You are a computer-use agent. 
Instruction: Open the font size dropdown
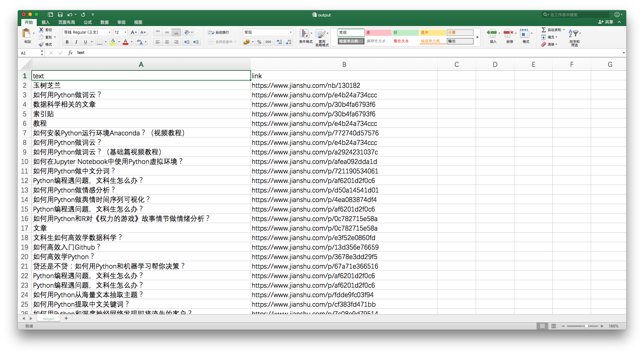tap(125, 32)
